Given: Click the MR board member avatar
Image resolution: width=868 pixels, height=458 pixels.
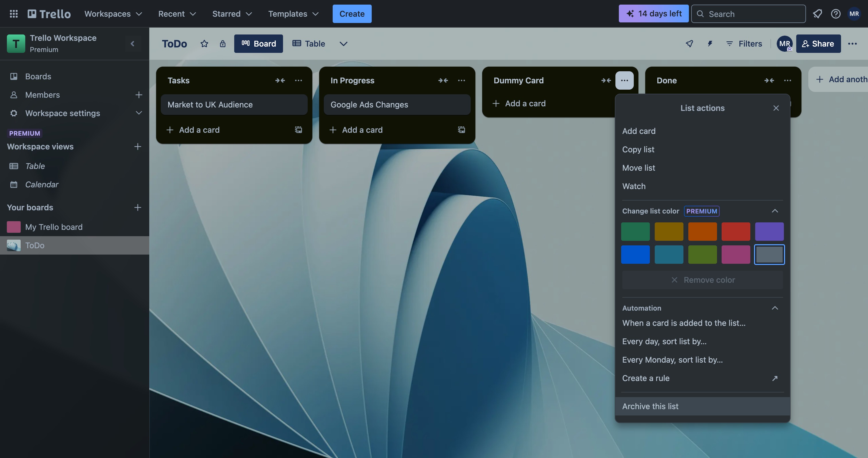Looking at the screenshot, I should [784, 43].
